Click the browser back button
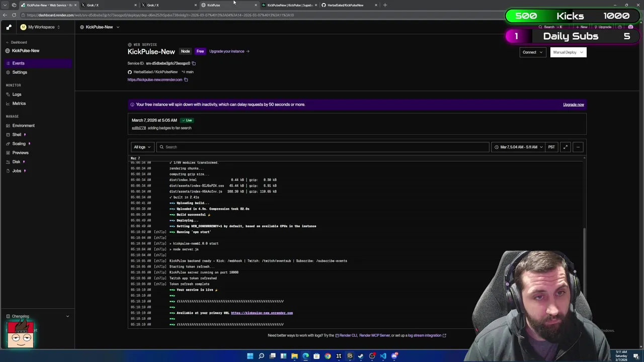The width and height of the screenshot is (644, 362). coord(5,15)
